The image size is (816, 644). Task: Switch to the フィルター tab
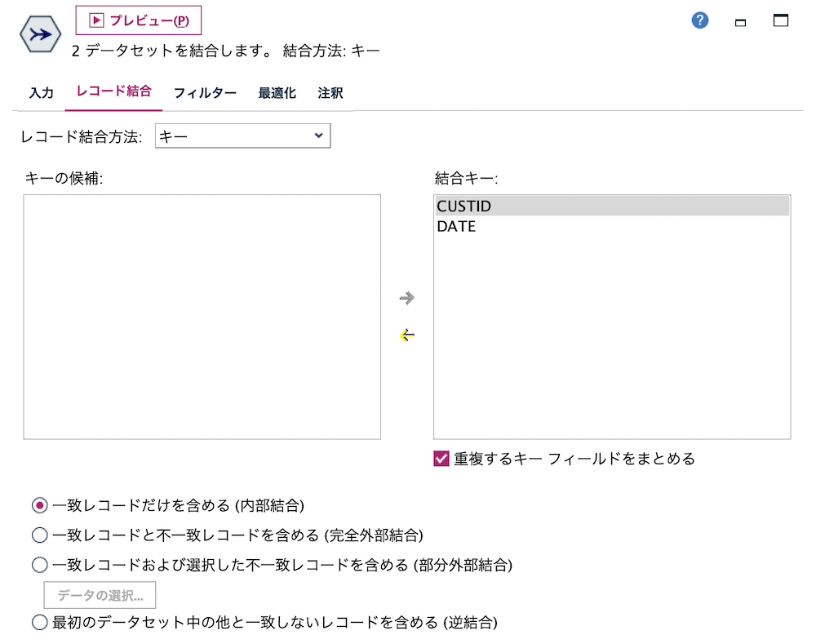coord(205,92)
